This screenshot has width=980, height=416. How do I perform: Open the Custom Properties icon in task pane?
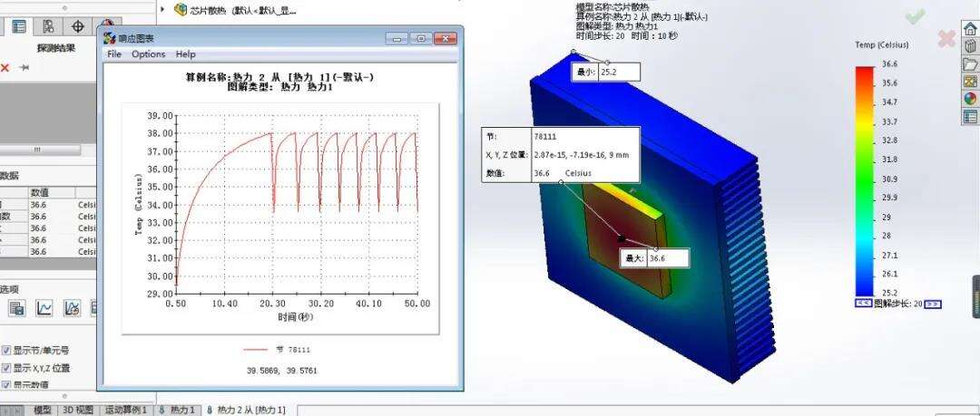[970, 116]
